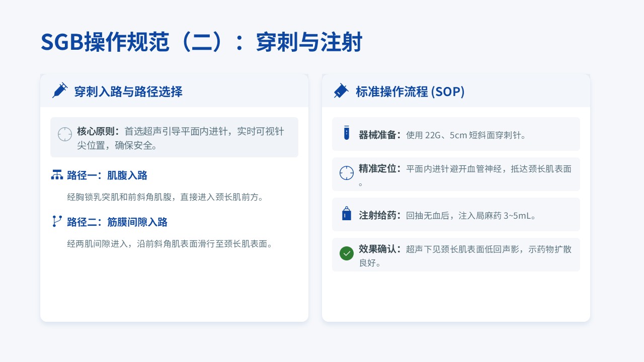Screen dimensions: 644x362
Task: Click the target icon beside 精准定位
Action: coord(347,172)
